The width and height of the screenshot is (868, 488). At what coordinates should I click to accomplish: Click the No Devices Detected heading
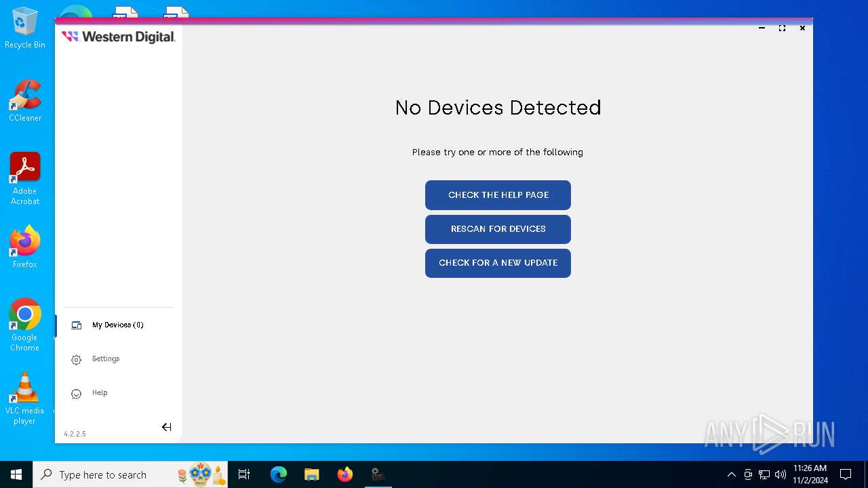click(498, 108)
